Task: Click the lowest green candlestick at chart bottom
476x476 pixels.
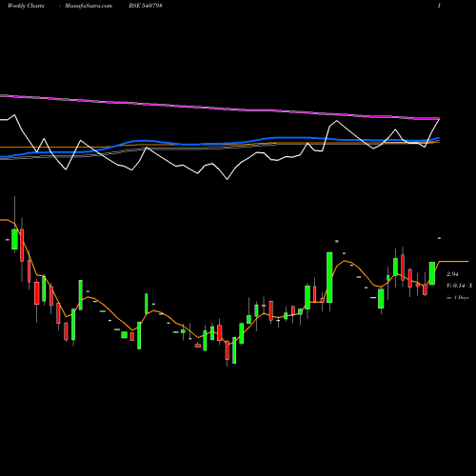Action: pyautogui.click(x=234, y=350)
